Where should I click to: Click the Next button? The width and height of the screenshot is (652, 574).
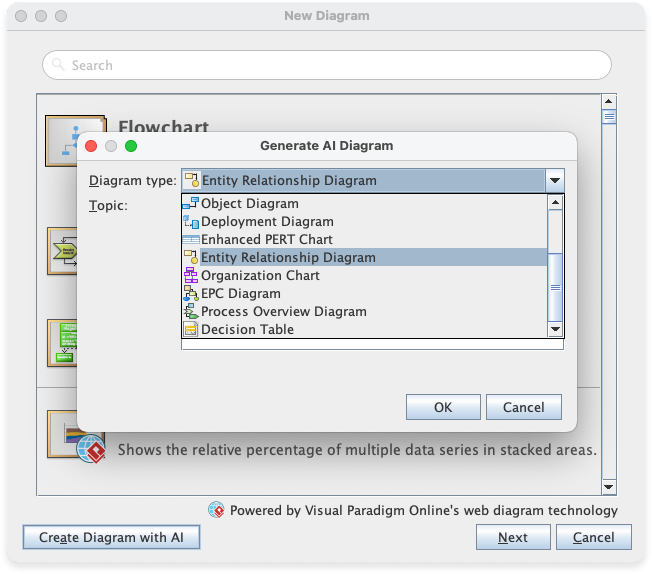[512, 537]
